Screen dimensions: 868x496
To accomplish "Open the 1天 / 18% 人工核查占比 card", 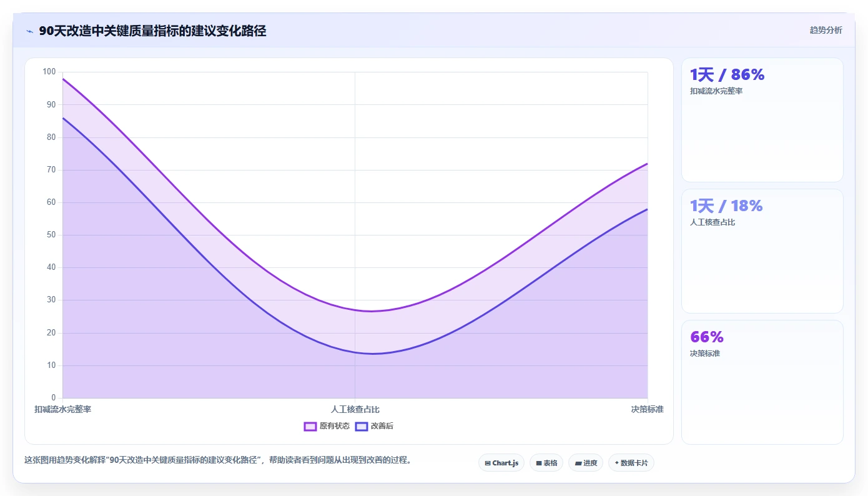I will (762, 251).
